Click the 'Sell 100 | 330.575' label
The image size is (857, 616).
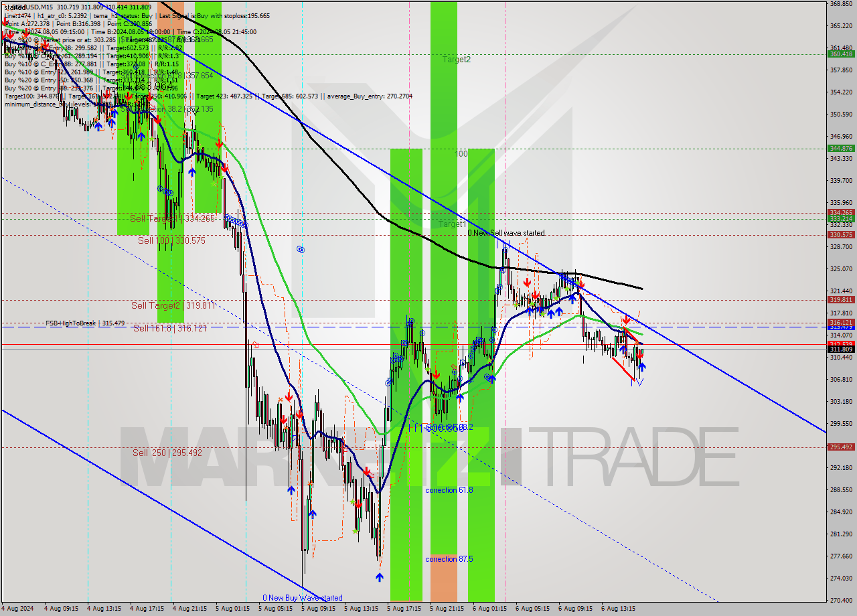coord(171,240)
